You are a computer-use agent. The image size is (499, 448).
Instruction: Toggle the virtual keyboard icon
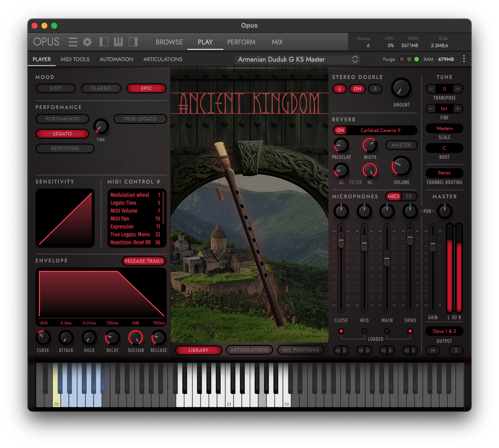[118, 42]
